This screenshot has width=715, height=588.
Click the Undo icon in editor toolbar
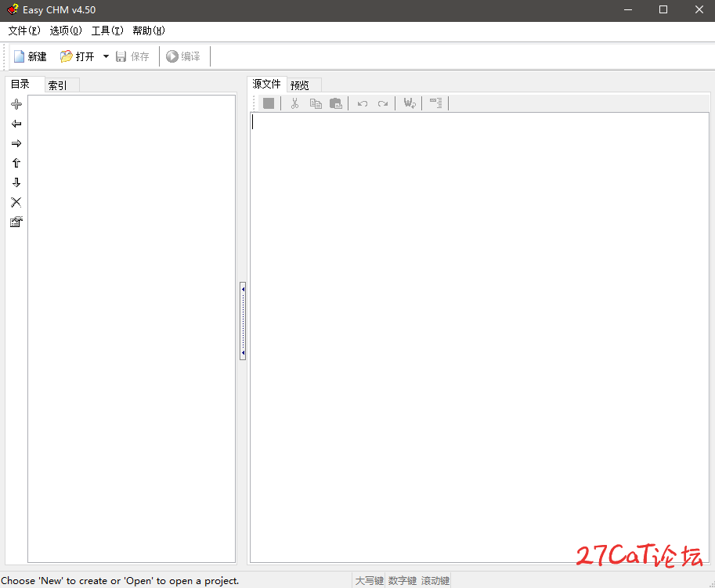coord(363,103)
